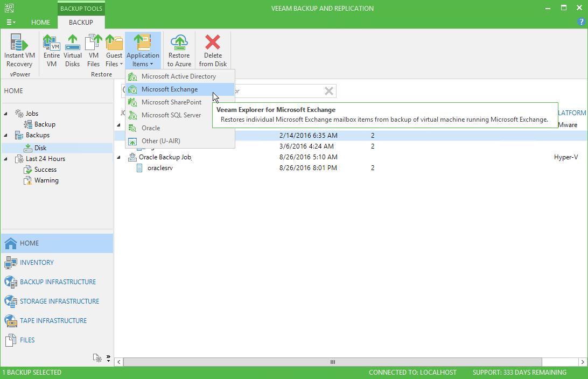Click Backups tree icon
The image size is (588, 379).
[x=19, y=135]
